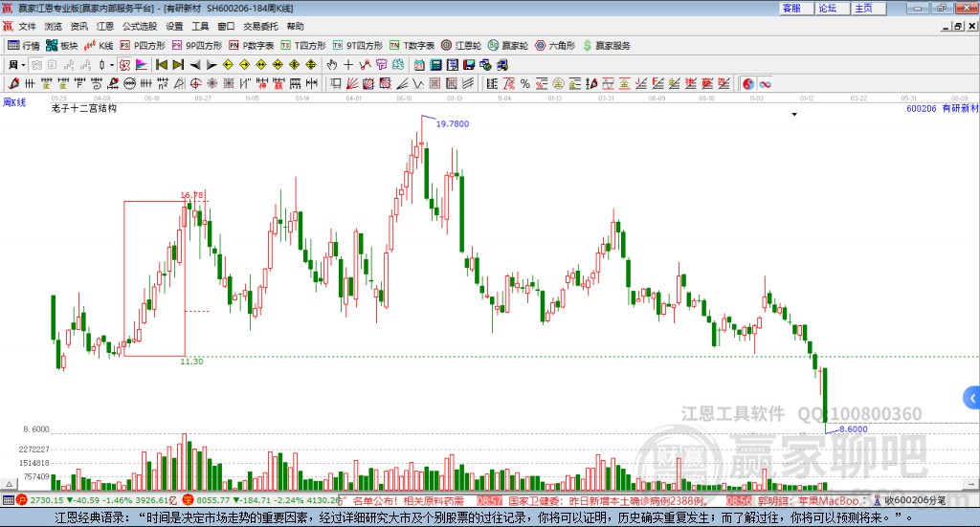Select the crosshair cursor tool
Image resolution: width=980 pixels, height=527 pixels.
click(348, 65)
